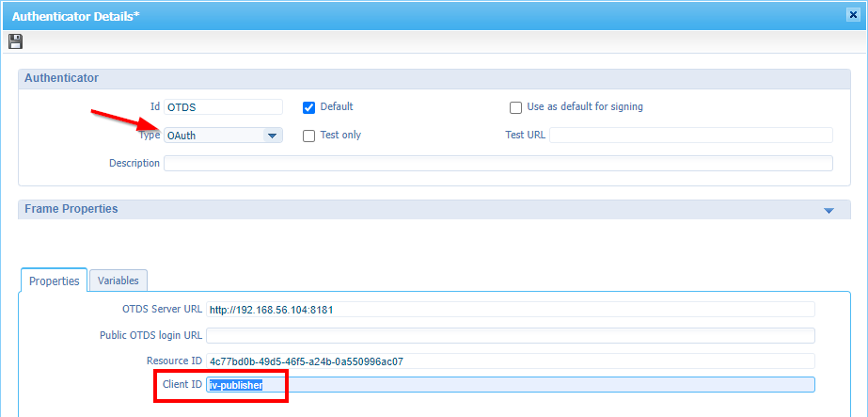Click the Public OTDS login URL field
Screen dimensions: 868x417
coord(510,335)
